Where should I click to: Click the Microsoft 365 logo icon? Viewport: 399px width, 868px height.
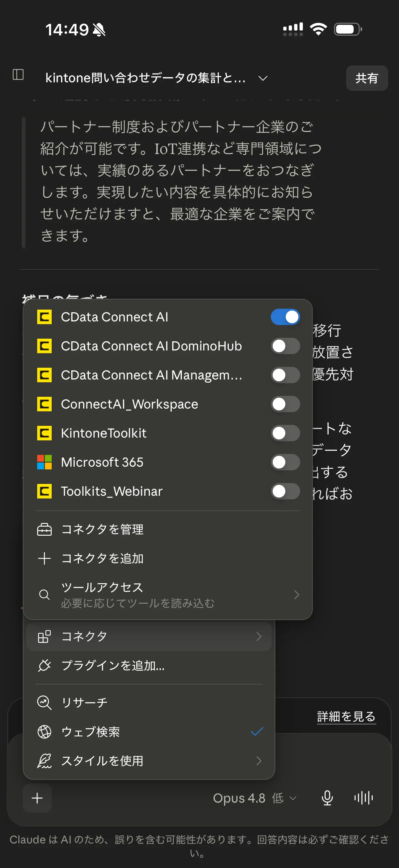pyautogui.click(x=44, y=462)
